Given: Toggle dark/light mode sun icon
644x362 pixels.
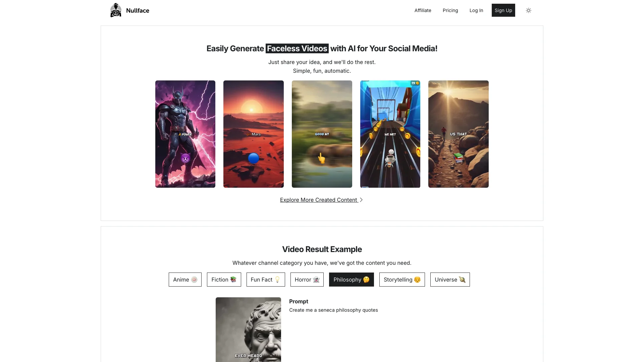Looking at the screenshot, I should [529, 10].
